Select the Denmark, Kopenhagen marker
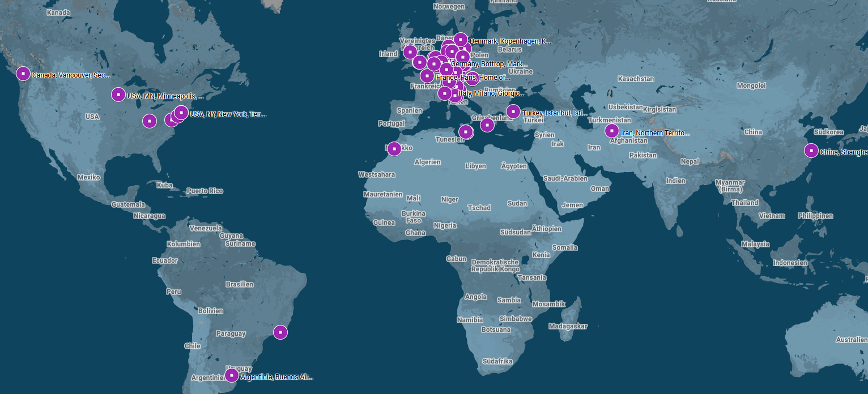This screenshot has width=868, height=394. click(460, 40)
